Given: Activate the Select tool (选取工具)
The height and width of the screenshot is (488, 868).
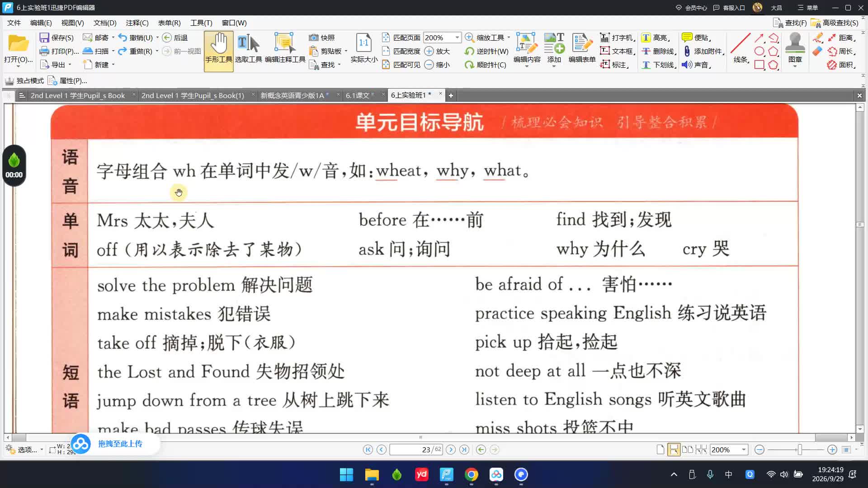Looking at the screenshot, I should tap(248, 48).
